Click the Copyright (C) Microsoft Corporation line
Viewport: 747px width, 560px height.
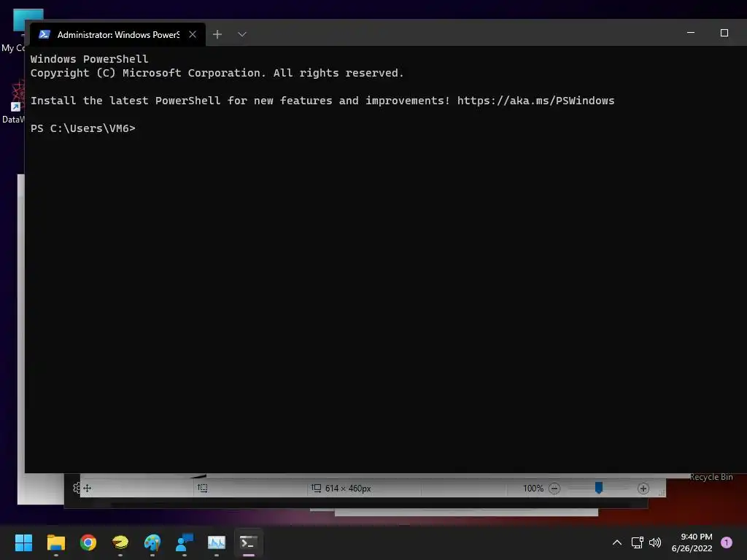[x=217, y=73]
